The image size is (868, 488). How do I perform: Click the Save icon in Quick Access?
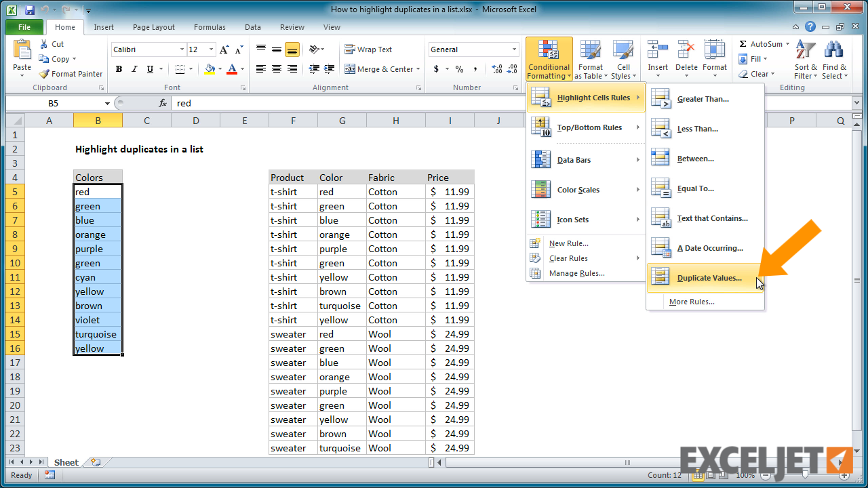[x=29, y=9]
